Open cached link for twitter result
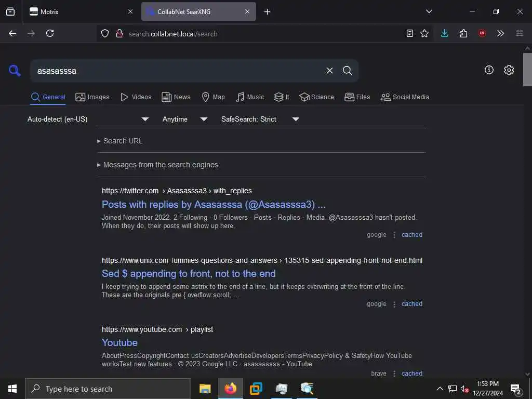This screenshot has height=399, width=532. [412, 235]
